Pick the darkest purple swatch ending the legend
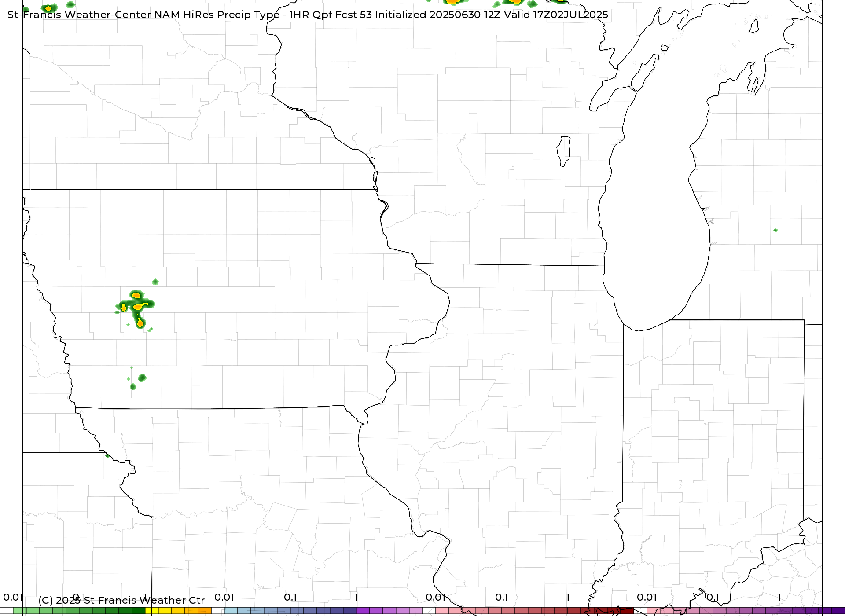The image size is (845, 616). click(x=838, y=611)
